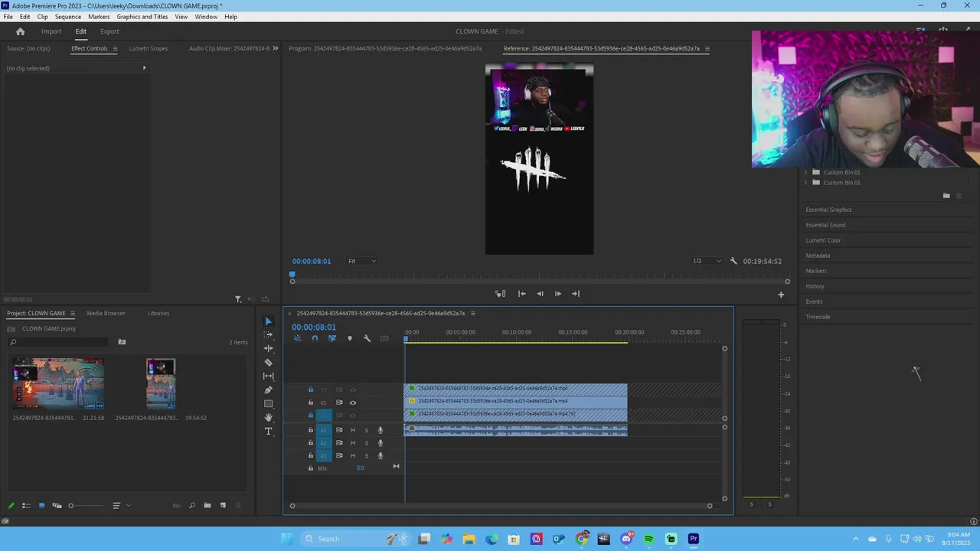
Task: Toggle project writable green pencil icon
Action: pyautogui.click(x=11, y=505)
